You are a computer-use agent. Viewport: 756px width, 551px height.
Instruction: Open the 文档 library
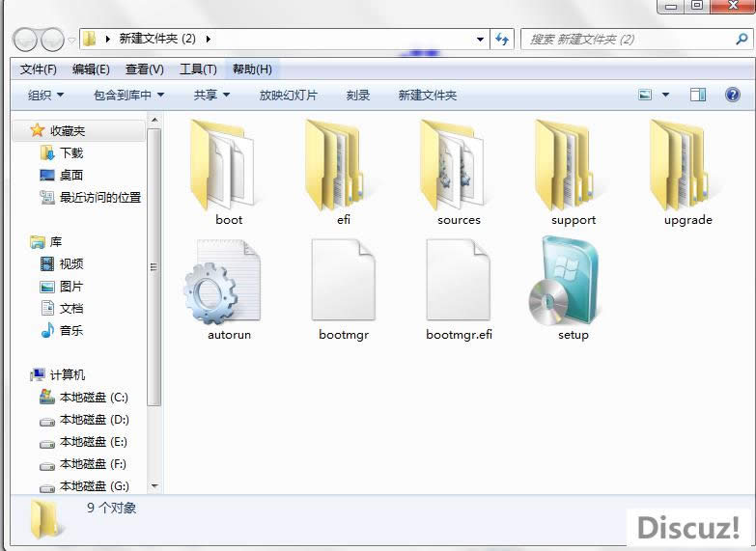pos(61,308)
